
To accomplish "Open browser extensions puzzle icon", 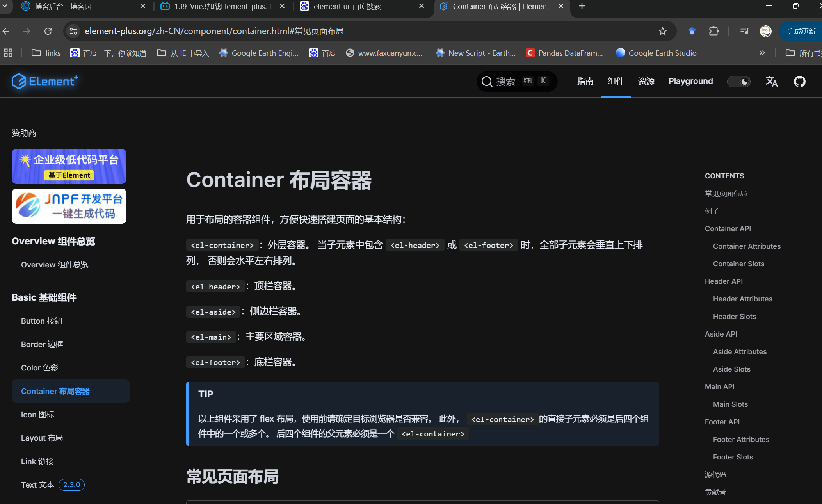I will (713, 31).
